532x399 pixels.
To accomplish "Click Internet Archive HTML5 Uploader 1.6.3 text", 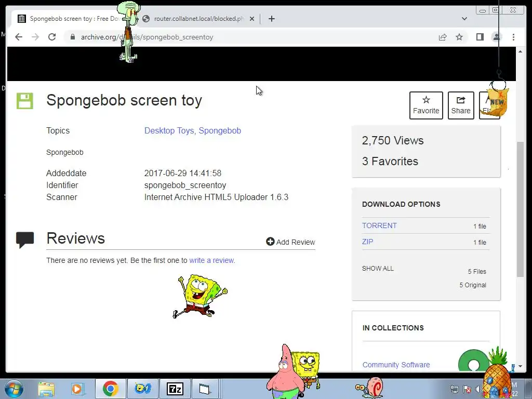I will 216,197.
